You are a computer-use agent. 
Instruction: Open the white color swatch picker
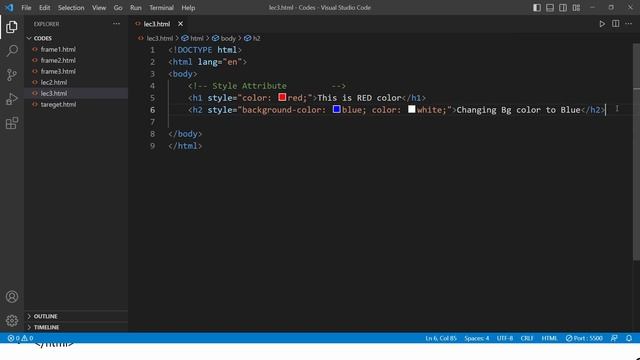point(412,109)
